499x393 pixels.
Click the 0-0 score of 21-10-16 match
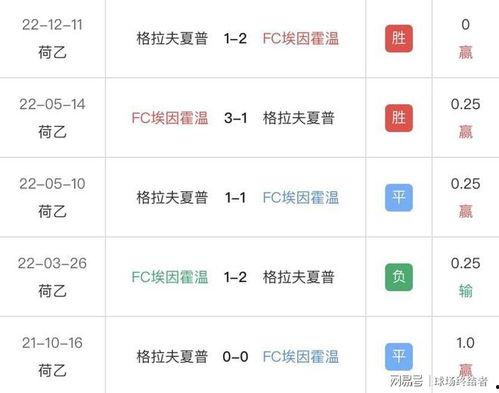pyautogui.click(x=236, y=357)
